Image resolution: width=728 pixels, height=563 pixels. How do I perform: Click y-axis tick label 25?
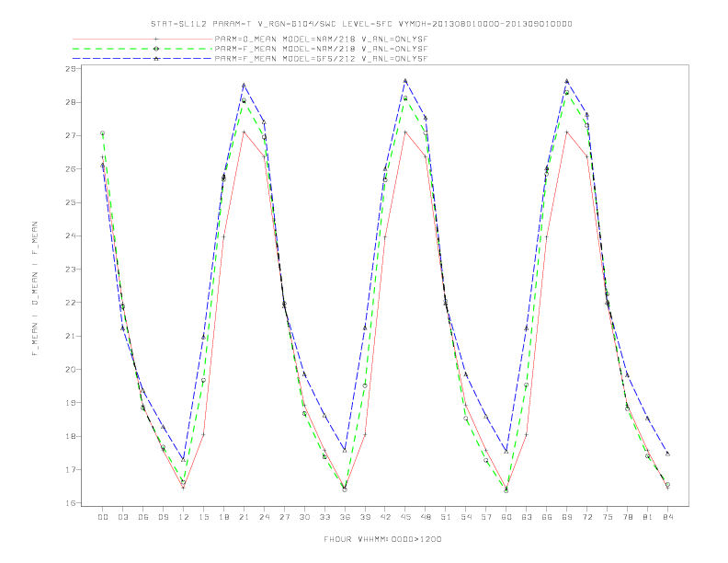(71, 202)
